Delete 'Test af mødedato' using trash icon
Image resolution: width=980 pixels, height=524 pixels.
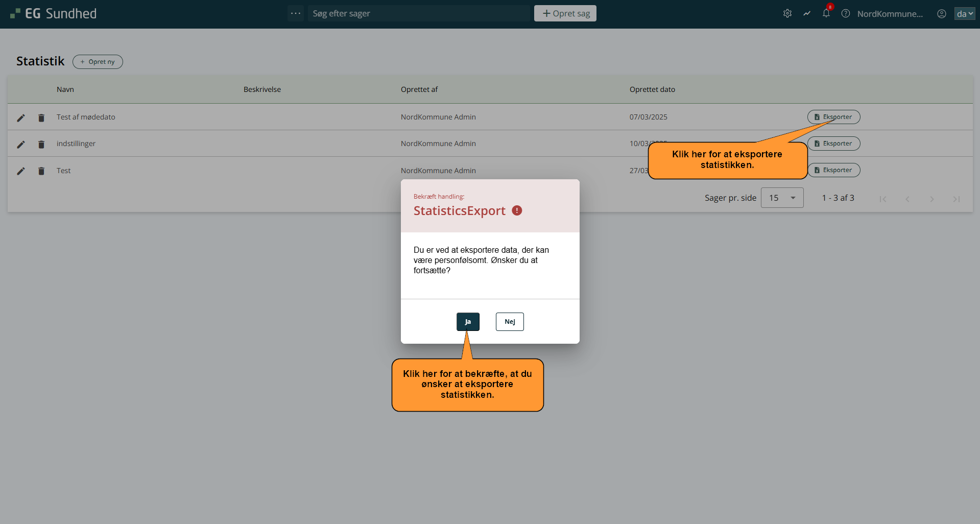click(x=41, y=118)
